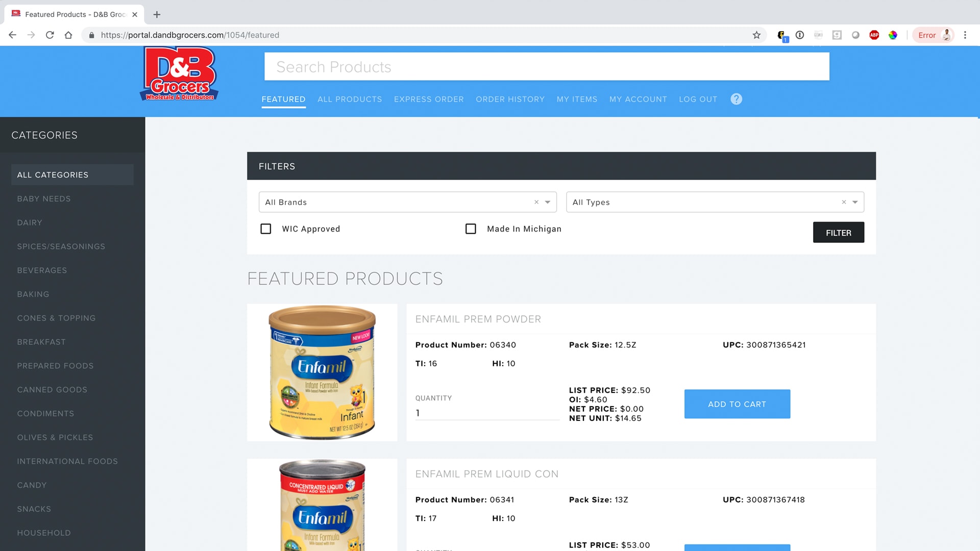Expand the All Brands dropdown arrow
The width and height of the screenshot is (980, 551).
548,202
